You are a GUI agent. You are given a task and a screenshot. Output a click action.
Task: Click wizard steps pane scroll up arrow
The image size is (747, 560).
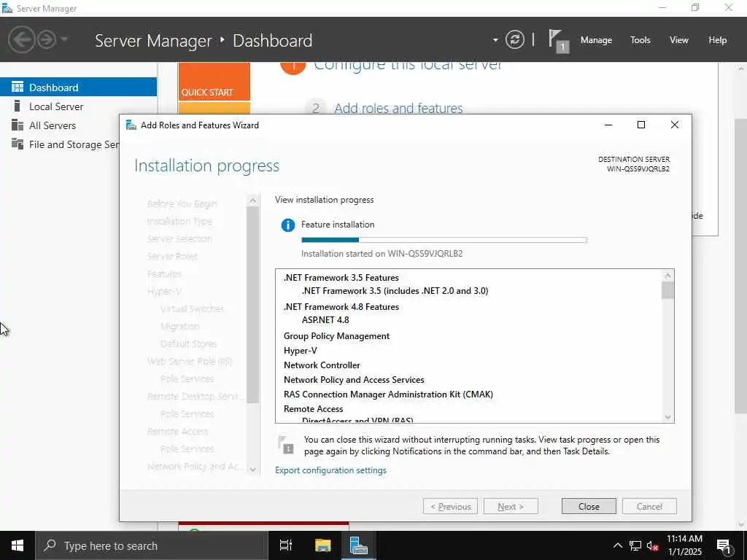pyautogui.click(x=253, y=201)
